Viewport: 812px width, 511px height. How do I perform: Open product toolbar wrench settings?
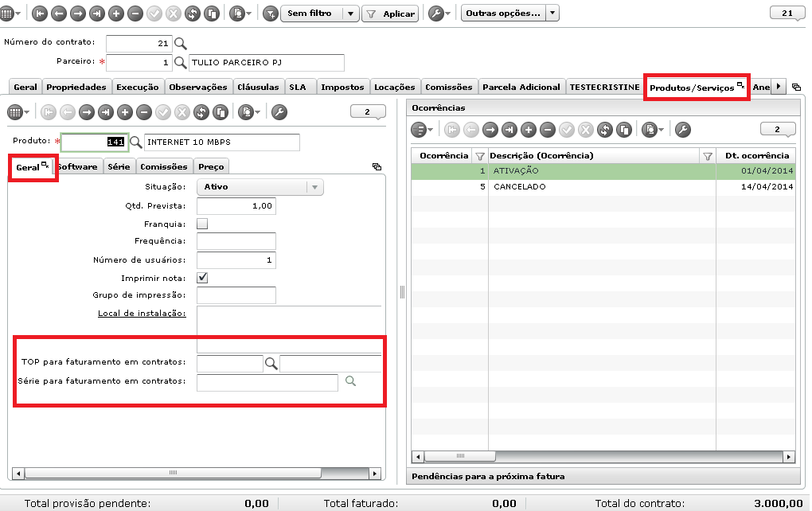279,111
